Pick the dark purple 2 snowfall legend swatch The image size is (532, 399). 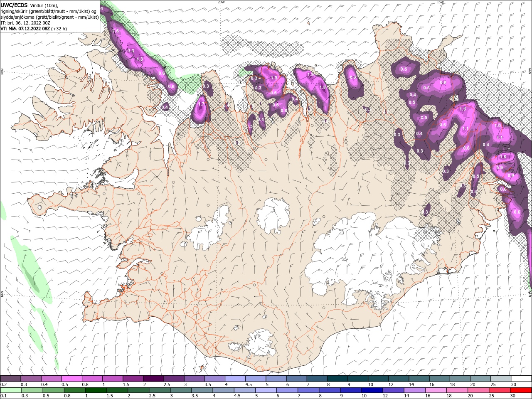pos(153,378)
